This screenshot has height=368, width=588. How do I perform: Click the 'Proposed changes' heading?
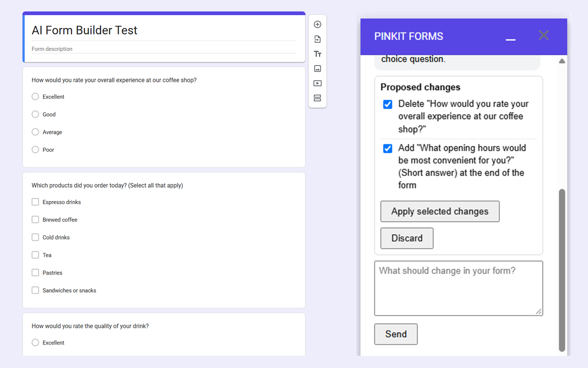click(420, 87)
